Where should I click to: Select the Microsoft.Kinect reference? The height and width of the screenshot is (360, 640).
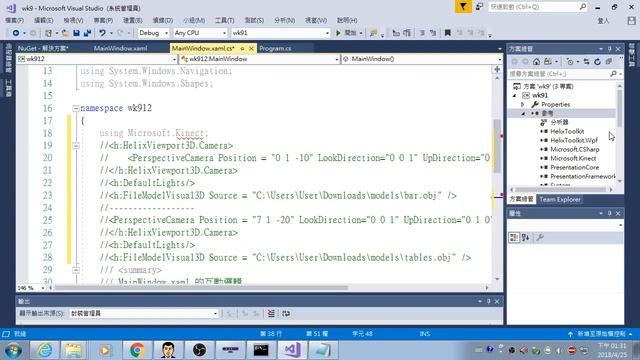coord(573,158)
